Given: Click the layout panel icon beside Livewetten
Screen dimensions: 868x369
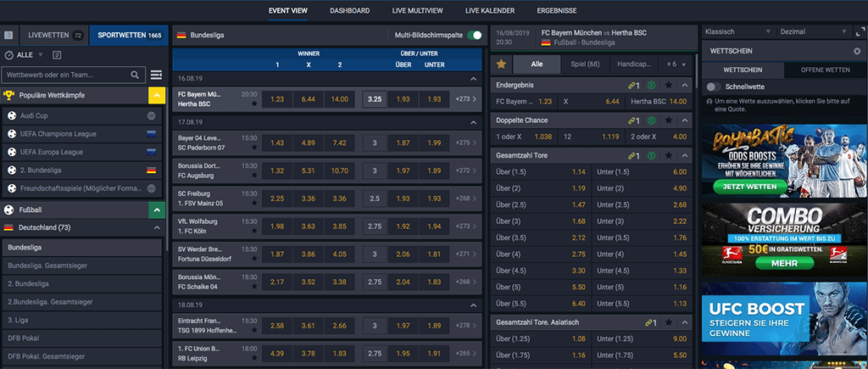Looking at the screenshot, I should pyautogui.click(x=8, y=35).
